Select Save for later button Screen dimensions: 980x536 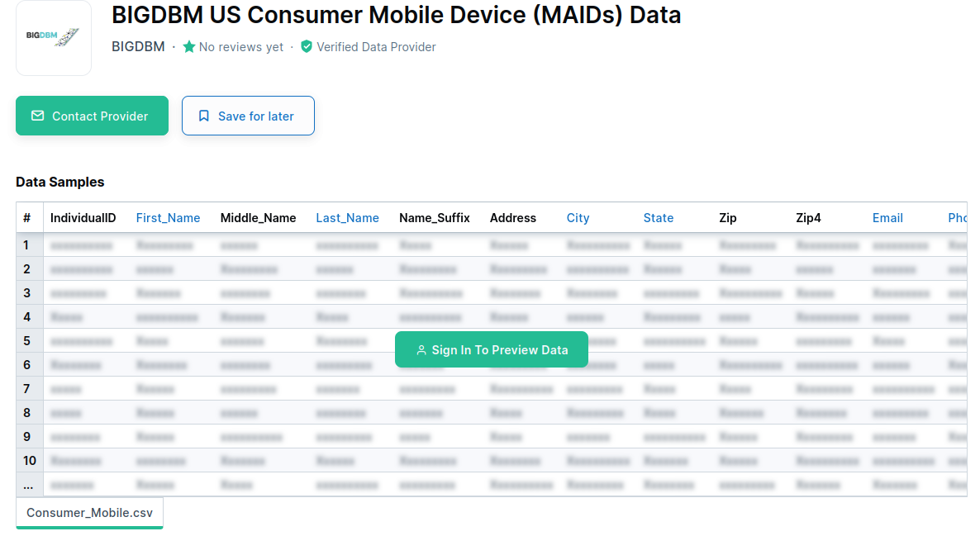point(248,116)
